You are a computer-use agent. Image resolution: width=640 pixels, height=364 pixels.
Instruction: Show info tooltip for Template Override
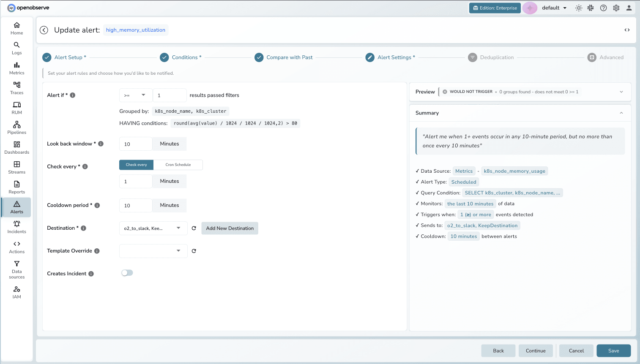click(97, 251)
